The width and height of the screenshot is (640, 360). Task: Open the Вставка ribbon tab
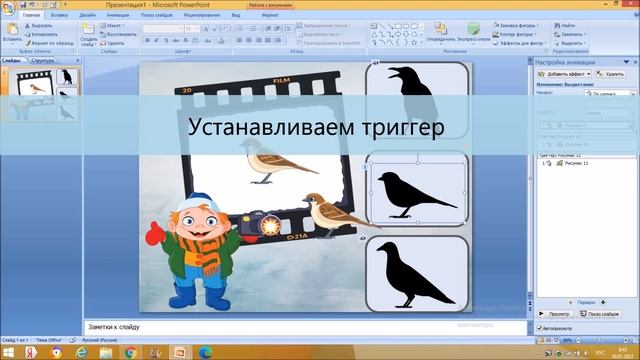59,15
